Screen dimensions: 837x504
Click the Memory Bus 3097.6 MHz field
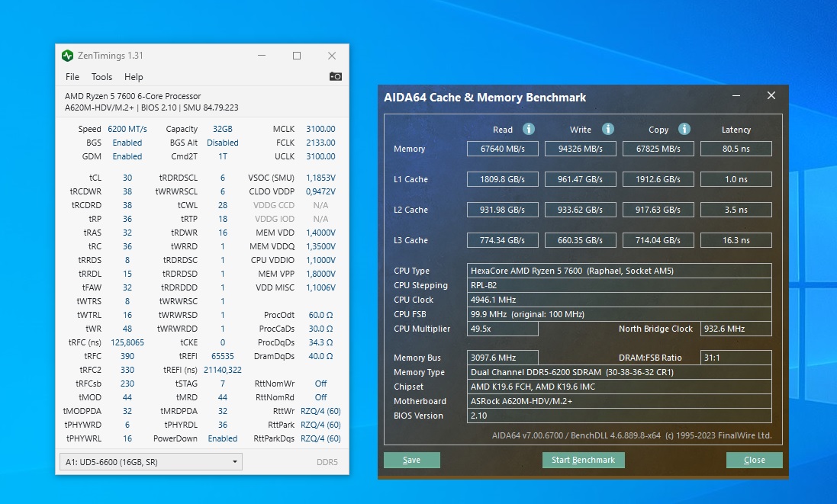(502, 358)
